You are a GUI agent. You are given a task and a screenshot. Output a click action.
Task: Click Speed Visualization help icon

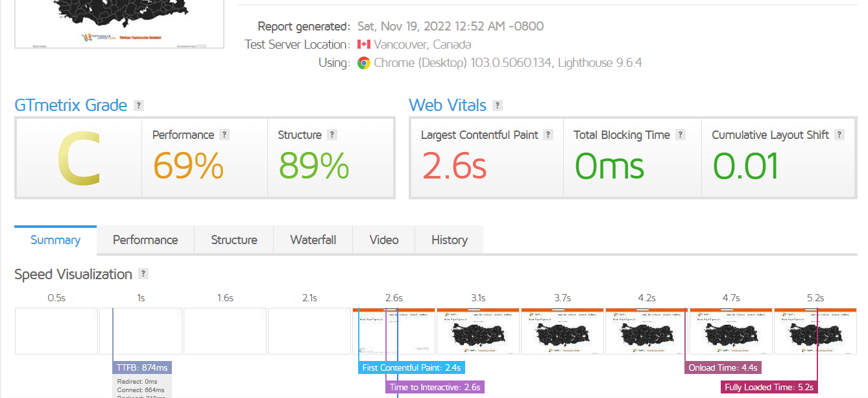pyautogui.click(x=143, y=274)
